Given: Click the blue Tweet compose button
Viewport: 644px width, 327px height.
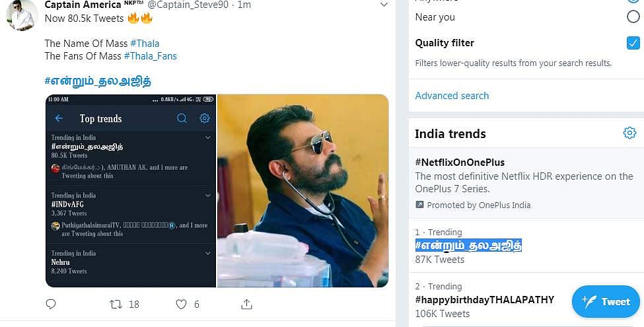Looking at the screenshot, I should (x=606, y=302).
